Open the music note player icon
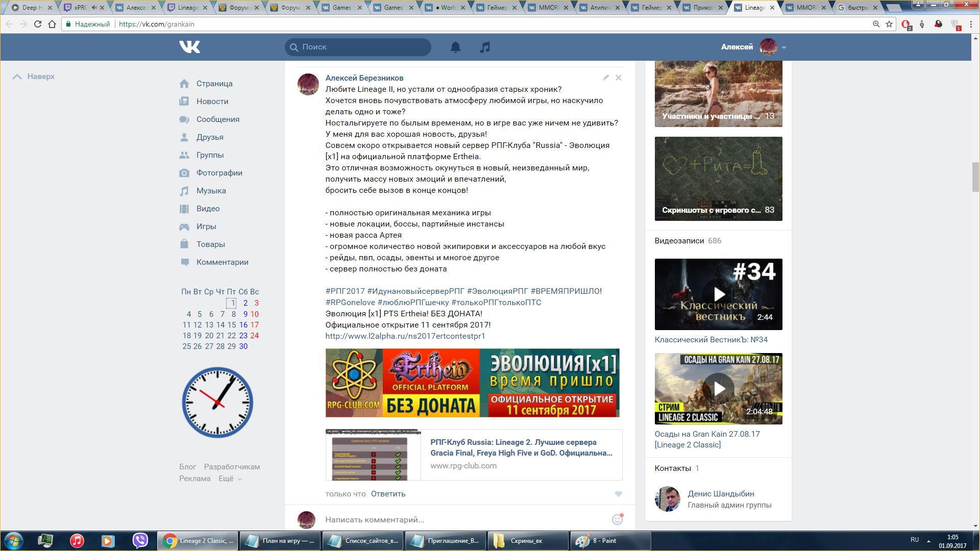The image size is (980, 551). point(485,47)
